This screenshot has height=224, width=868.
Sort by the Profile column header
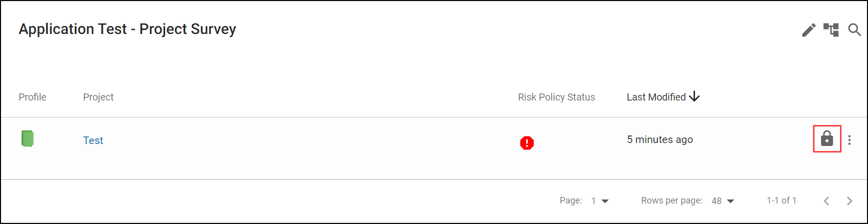click(x=32, y=97)
